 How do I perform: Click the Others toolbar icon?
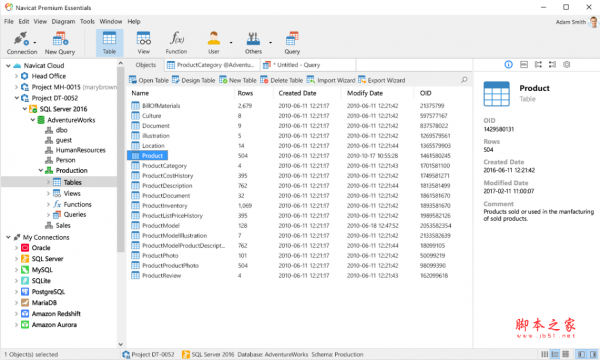pos(253,43)
